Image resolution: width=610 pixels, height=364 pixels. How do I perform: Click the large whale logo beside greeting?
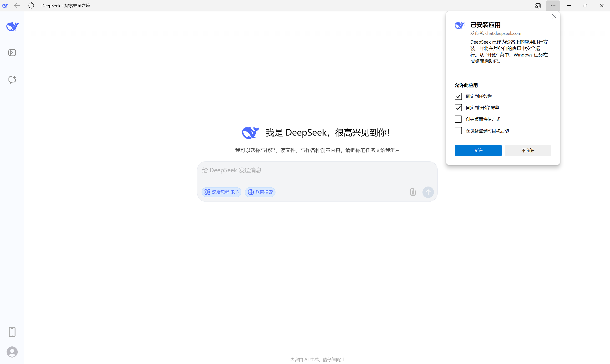click(x=250, y=133)
